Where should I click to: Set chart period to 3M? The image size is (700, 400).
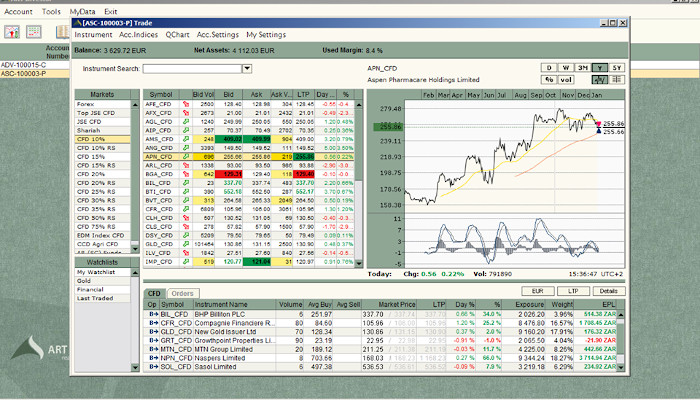[582, 66]
